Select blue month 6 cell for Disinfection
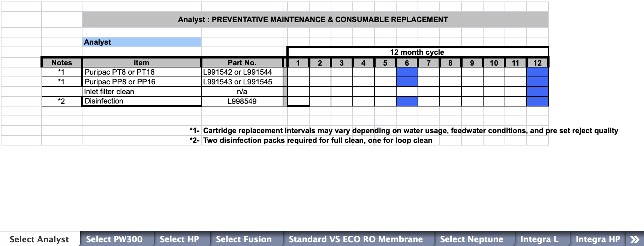The image size is (644, 246). click(407, 101)
